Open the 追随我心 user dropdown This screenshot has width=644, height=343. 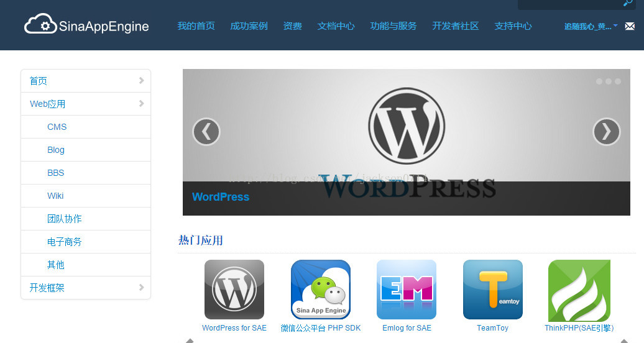(x=591, y=26)
